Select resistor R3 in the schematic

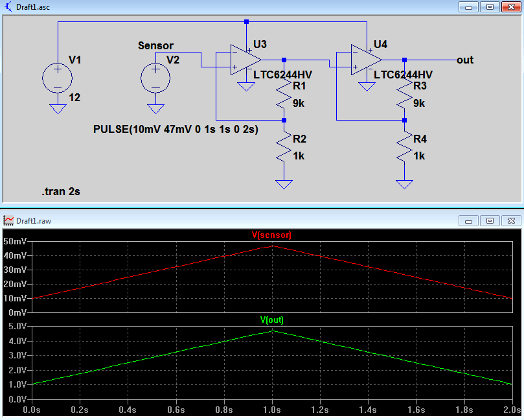coord(404,94)
